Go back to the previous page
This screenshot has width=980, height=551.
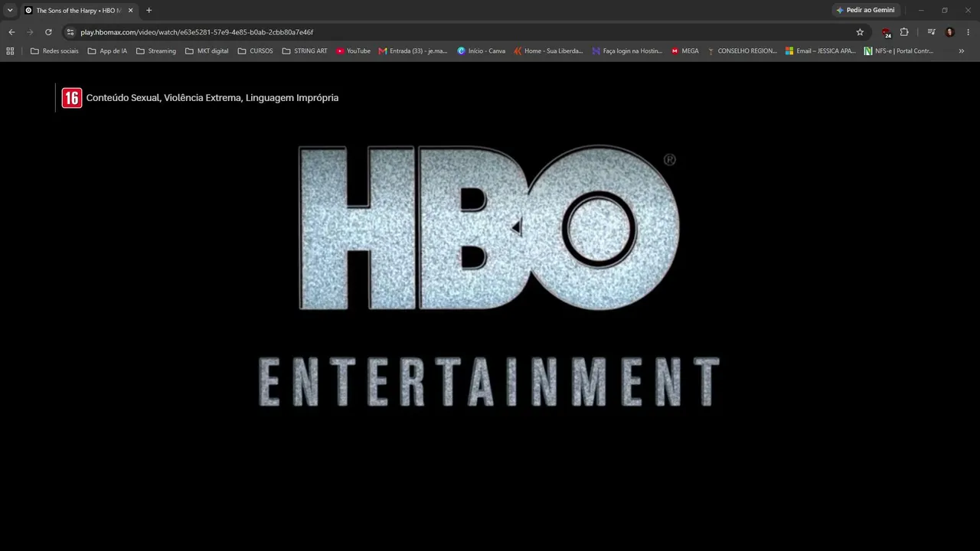(x=11, y=32)
